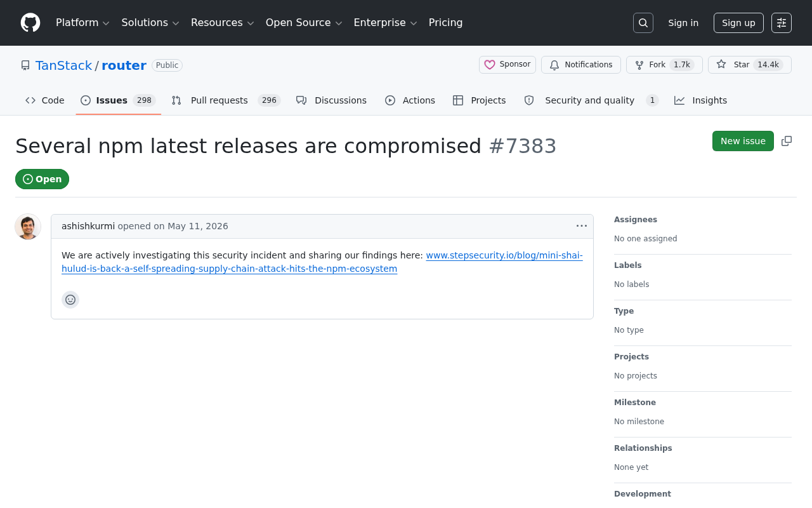This screenshot has width=812, height=508.
Task: Click the 'No type' text
Action: 629,330
